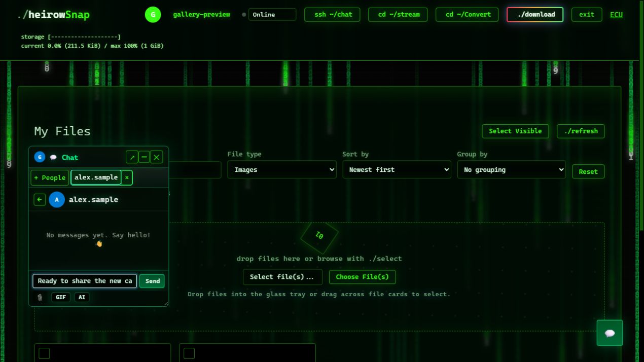The width and height of the screenshot is (644, 362).
Task: Click the chat speech bubble icon in header
Action: [53, 158]
